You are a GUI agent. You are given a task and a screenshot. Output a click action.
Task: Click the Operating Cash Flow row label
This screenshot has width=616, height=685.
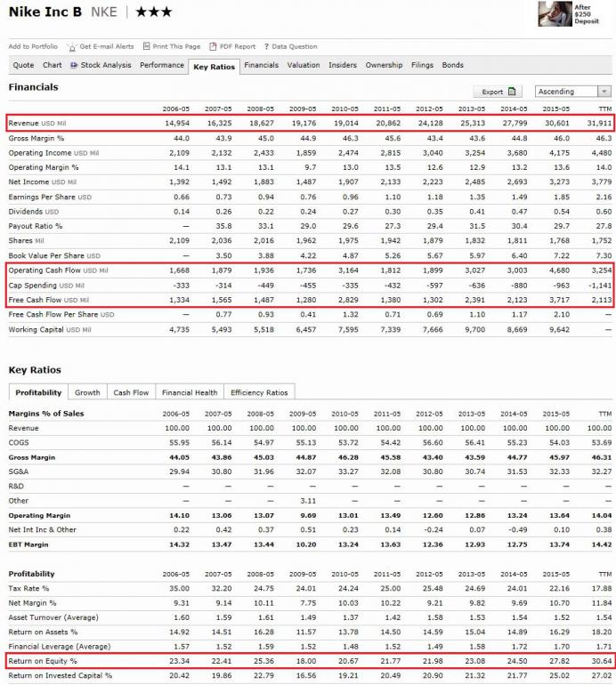click(x=58, y=270)
